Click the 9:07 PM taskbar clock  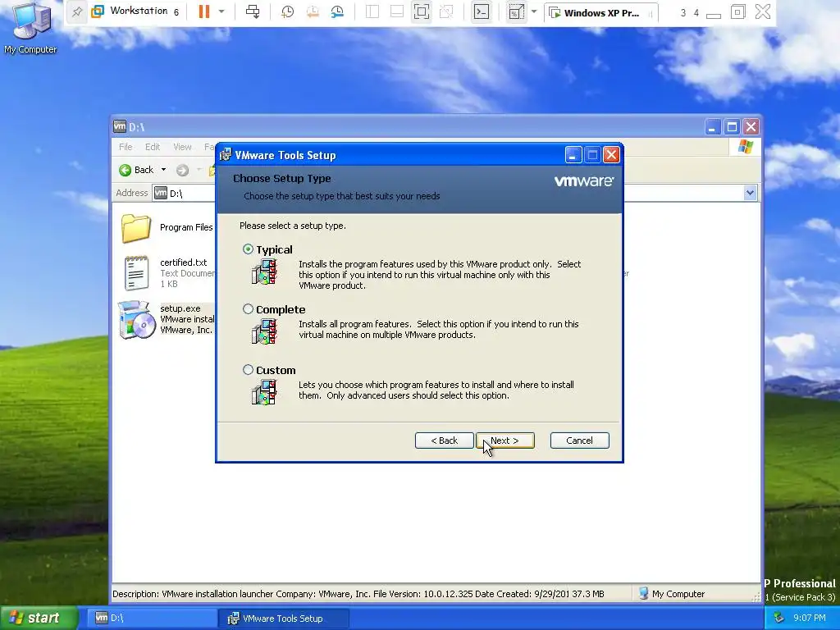(x=809, y=619)
